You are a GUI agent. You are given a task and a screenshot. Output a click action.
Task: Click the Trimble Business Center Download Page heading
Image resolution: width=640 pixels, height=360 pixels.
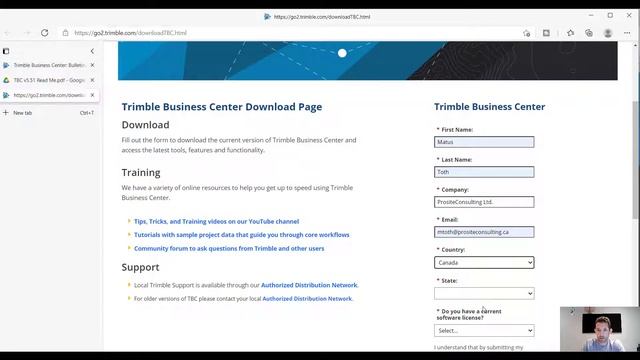(222, 107)
